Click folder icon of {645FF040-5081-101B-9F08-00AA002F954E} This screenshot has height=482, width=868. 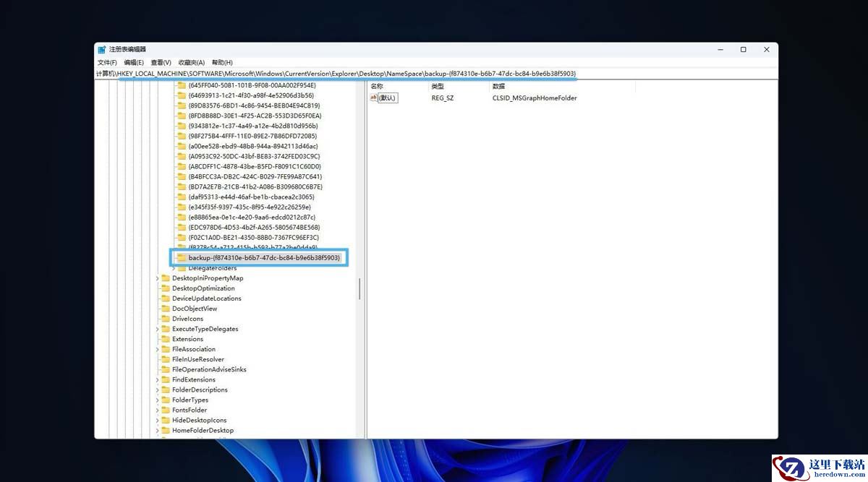click(182, 85)
